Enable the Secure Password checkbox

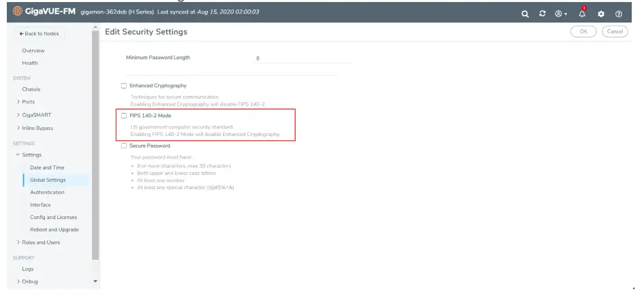[x=123, y=146]
